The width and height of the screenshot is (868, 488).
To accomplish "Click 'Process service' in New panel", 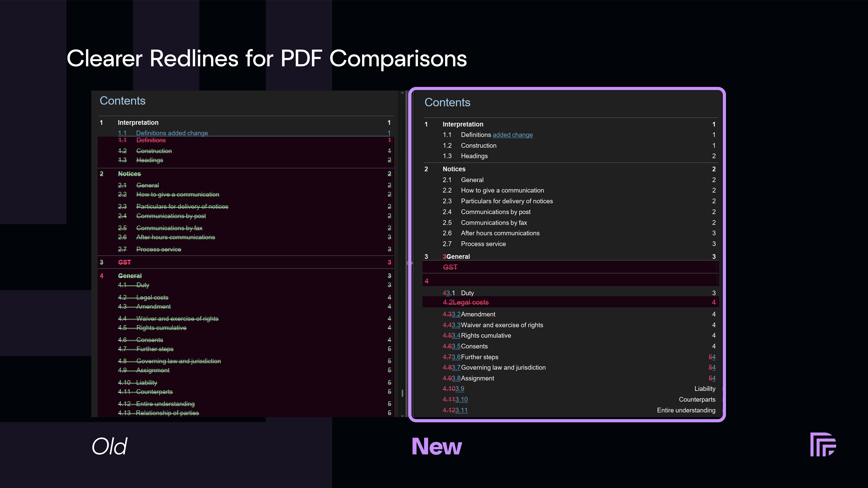I will pos(483,244).
